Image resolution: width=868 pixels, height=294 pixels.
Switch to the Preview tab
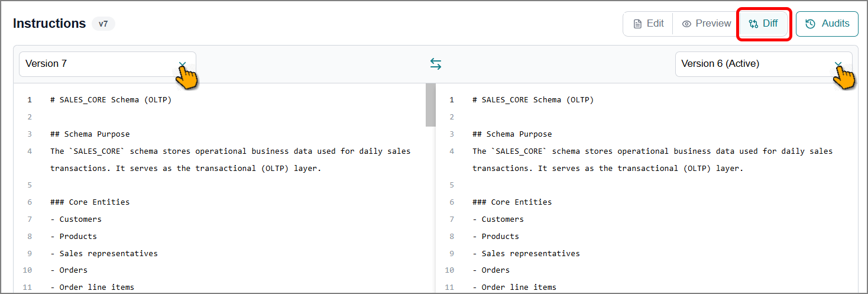click(x=706, y=24)
